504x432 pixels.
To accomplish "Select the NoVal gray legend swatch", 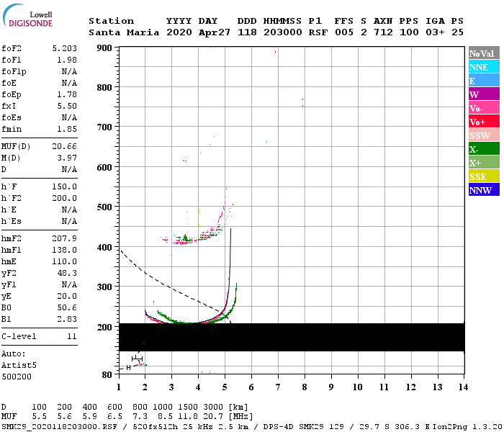I will click(x=484, y=53).
